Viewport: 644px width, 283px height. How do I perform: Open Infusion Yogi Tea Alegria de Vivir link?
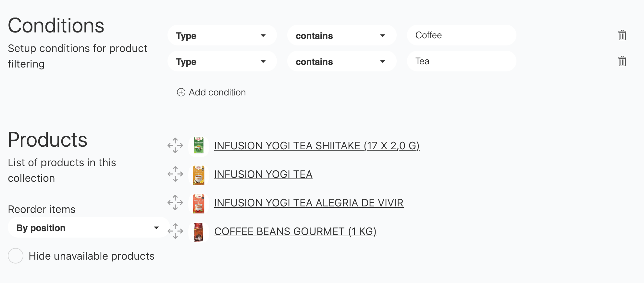[x=309, y=203]
